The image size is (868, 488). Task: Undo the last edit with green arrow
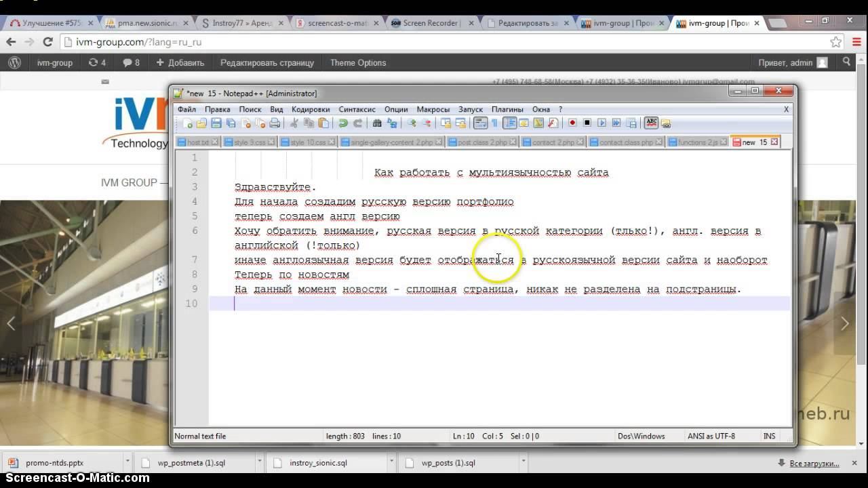click(343, 123)
